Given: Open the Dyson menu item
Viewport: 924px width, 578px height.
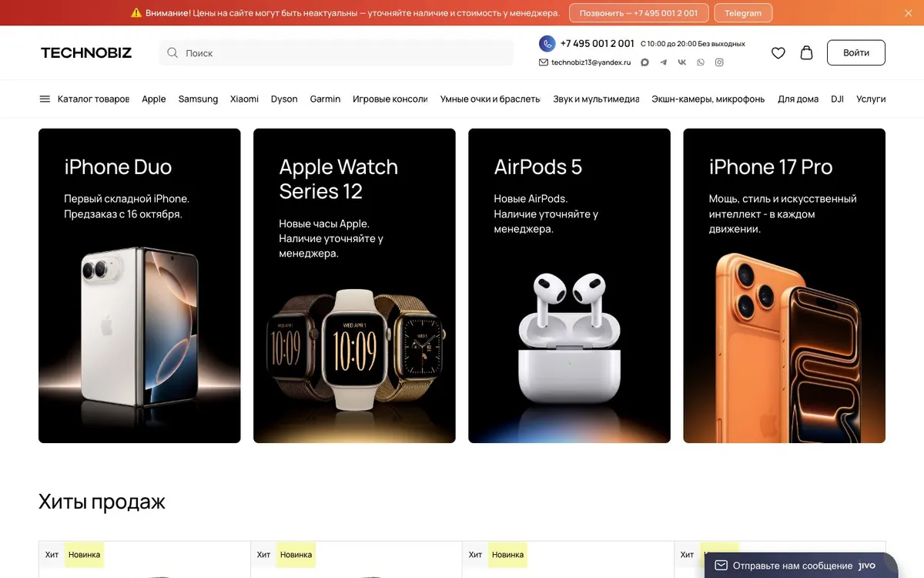Looking at the screenshot, I should [x=284, y=99].
